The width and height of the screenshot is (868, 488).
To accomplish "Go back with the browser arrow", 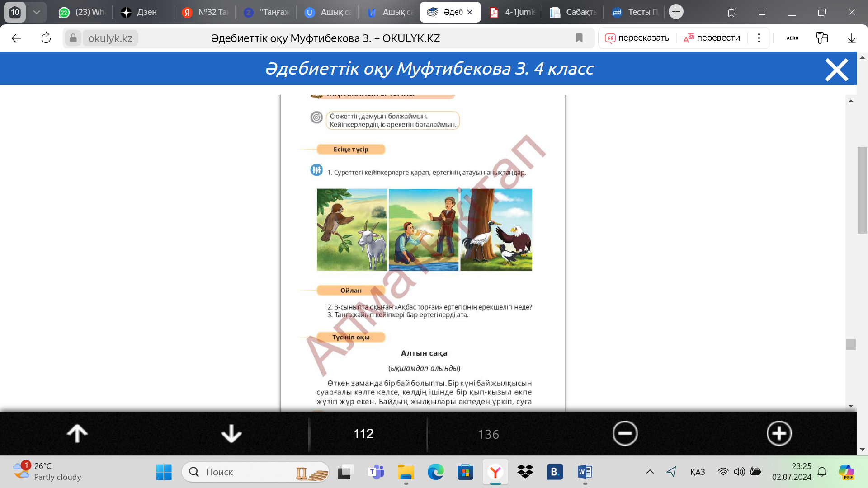I will point(16,38).
